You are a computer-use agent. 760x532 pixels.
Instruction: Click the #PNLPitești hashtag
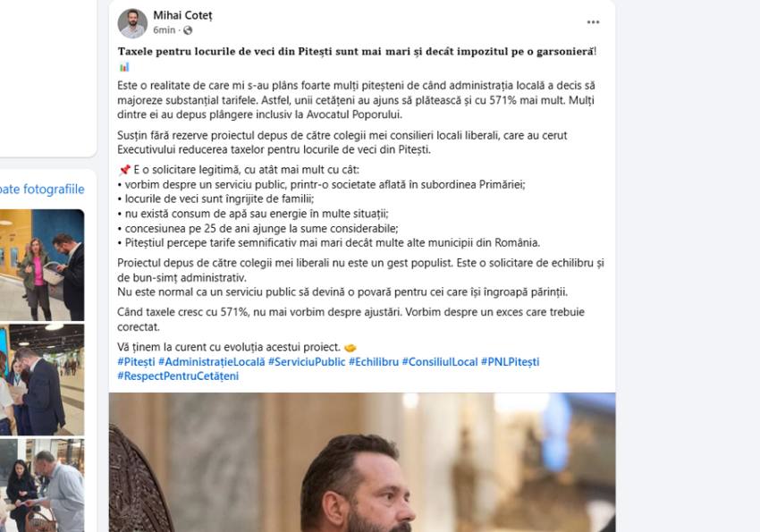pos(511,362)
